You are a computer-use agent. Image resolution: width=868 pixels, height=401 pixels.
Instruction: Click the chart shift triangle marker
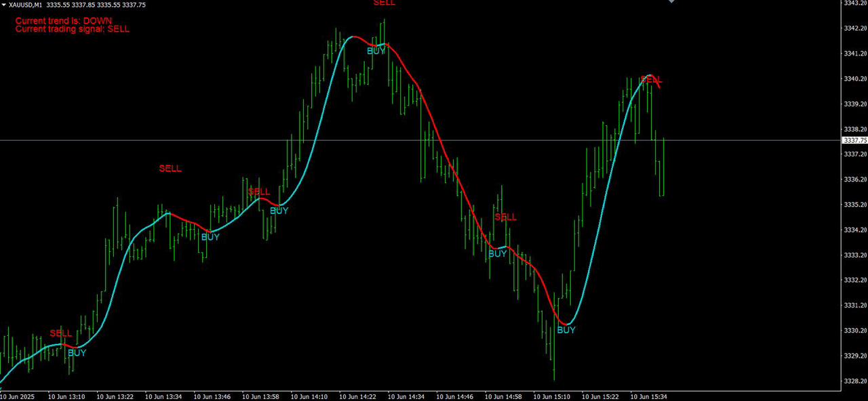[671, 2]
